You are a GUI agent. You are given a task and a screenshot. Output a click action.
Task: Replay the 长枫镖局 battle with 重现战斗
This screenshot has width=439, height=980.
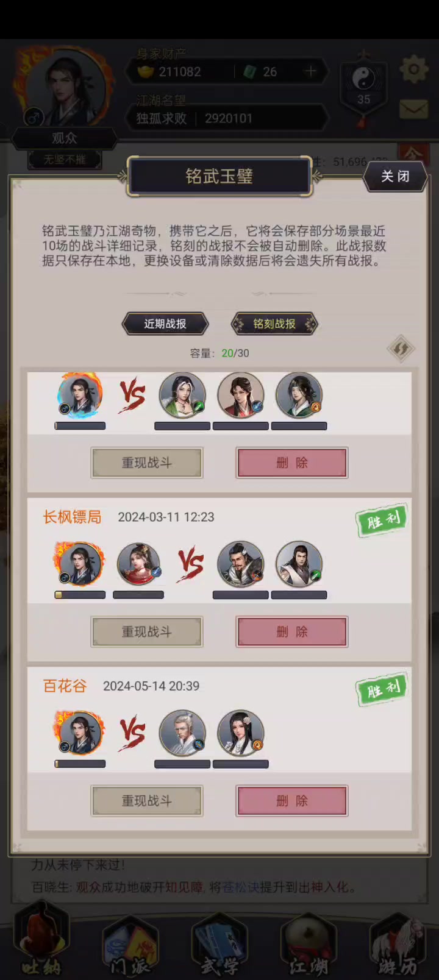pyautogui.click(x=147, y=632)
